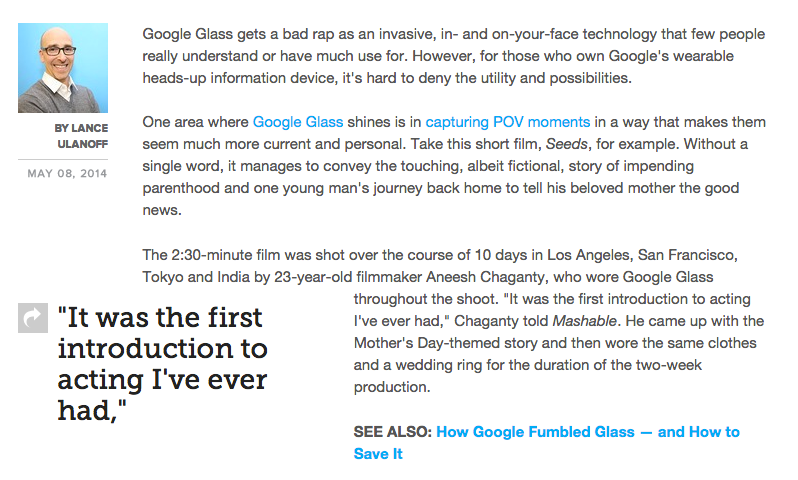Click the italic film title Seeds
This screenshot has width=798, height=480.
pos(567,144)
